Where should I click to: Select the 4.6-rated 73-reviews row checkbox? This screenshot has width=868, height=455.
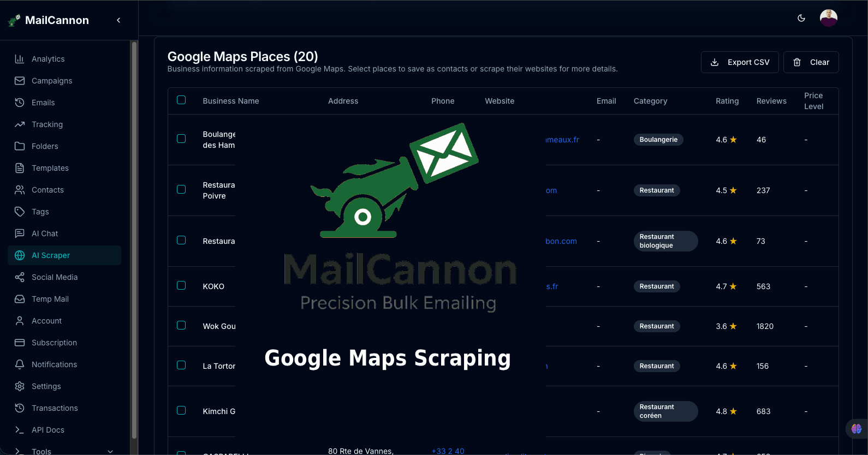181,240
